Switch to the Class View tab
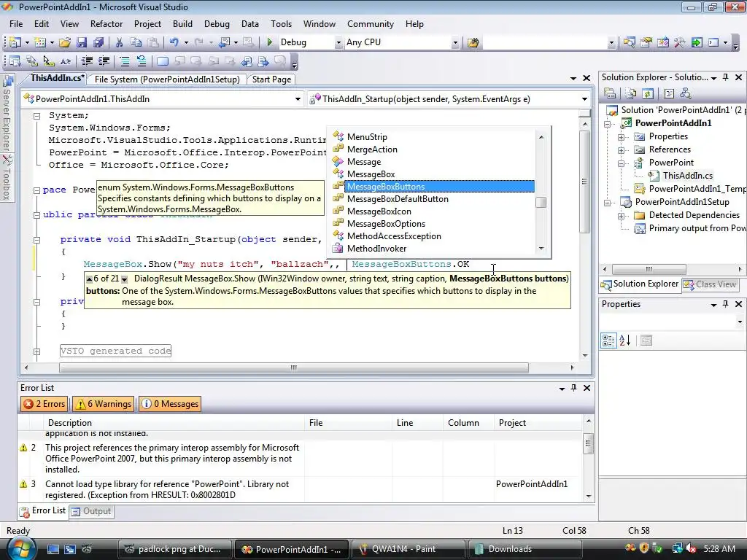This screenshot has height=560, width=747. (x=710, y=284)
